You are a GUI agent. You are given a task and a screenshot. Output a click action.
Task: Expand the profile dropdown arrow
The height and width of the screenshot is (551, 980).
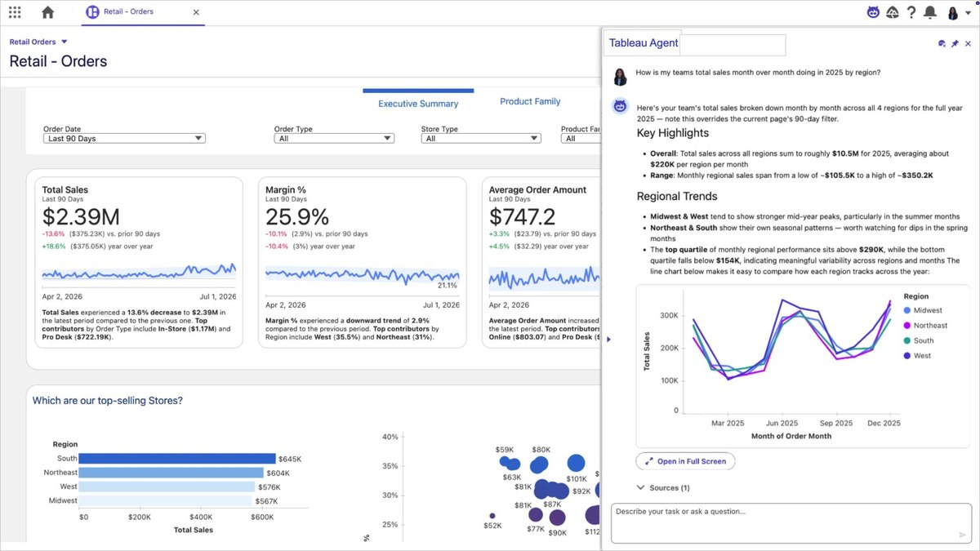(967, 13)
